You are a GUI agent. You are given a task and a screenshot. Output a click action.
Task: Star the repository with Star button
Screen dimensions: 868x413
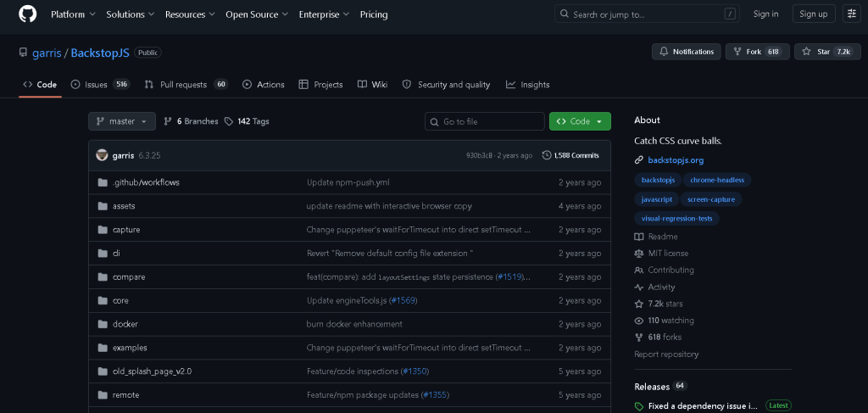pyautogui.click(x=827, y=52)
